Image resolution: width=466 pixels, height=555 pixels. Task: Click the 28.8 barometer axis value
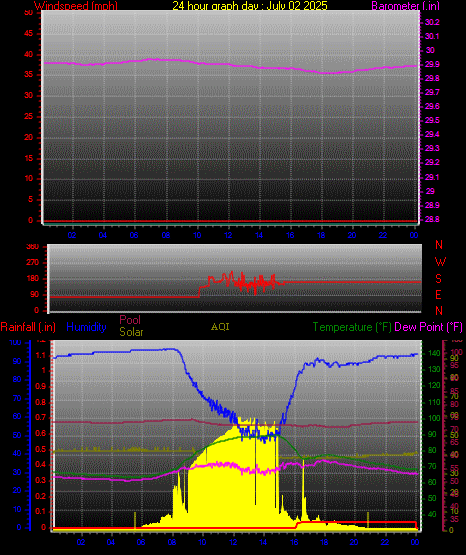coord(432,219)
